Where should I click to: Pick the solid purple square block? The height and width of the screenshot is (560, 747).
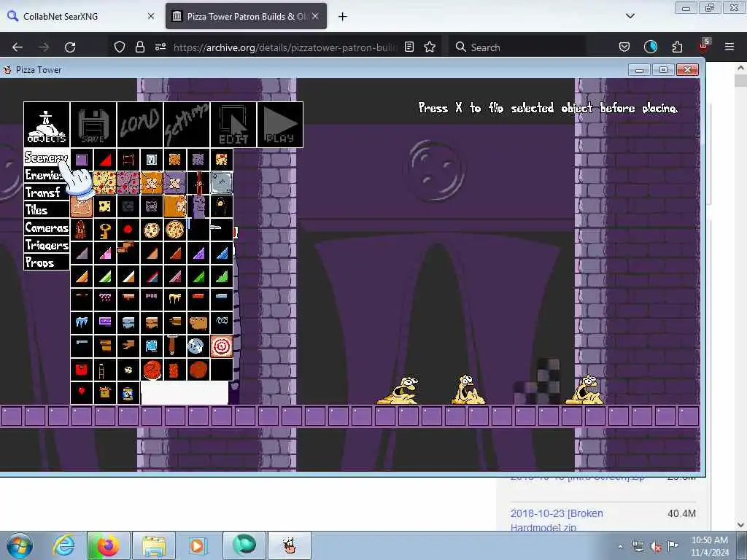[82, 160]
